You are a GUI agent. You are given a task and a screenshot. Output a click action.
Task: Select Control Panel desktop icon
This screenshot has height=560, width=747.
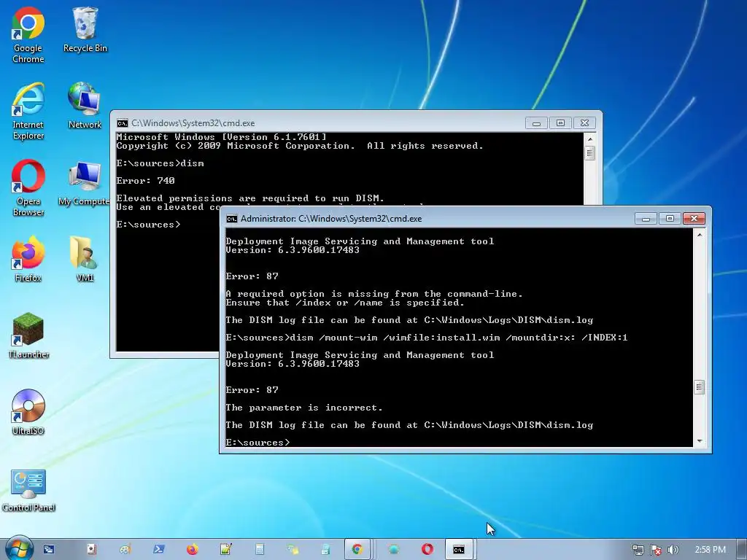click(x=28, y=489)
